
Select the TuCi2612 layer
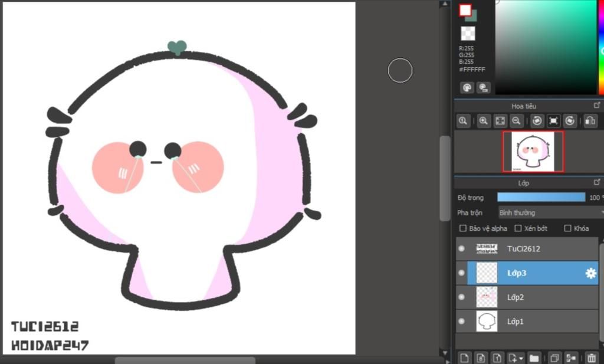click(527, 248)
